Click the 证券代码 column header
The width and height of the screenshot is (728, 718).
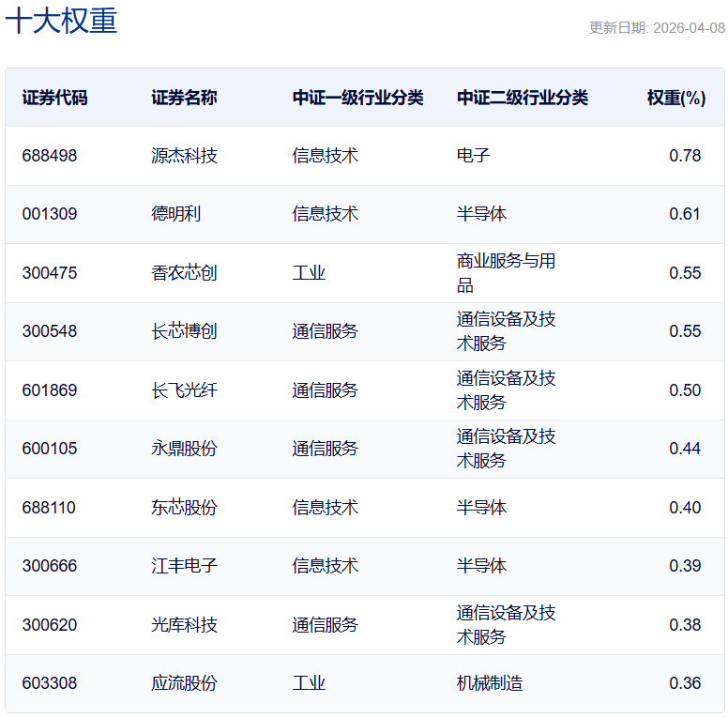[x=54, y=98]
